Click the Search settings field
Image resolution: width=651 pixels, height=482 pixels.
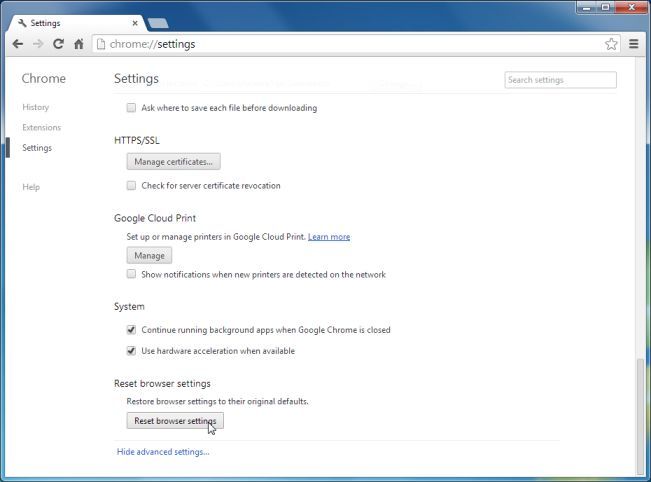pyautogui.click(x=560, y=80)
